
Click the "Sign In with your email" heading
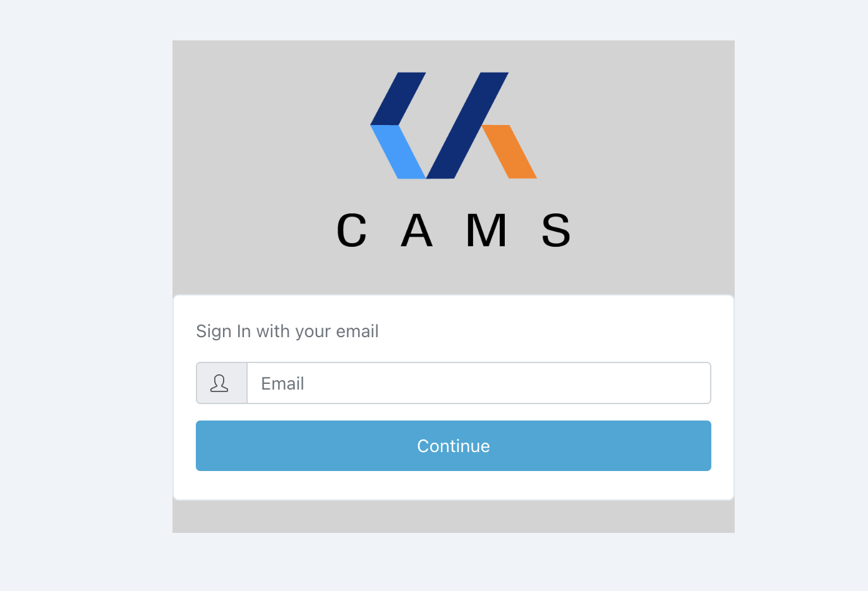click(287, 331)
